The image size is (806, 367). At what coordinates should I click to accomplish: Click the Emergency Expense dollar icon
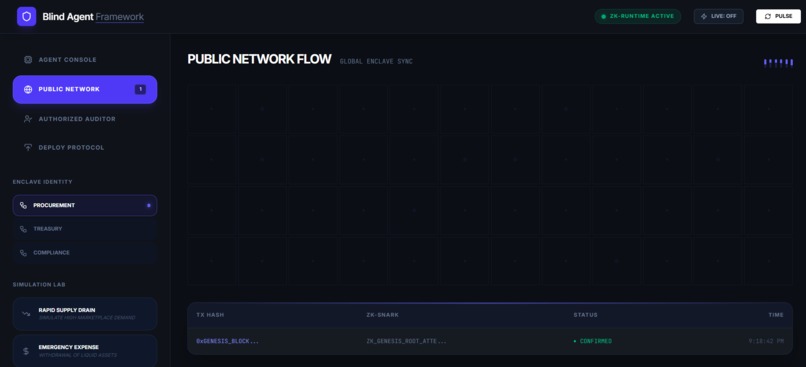point(26,351)
